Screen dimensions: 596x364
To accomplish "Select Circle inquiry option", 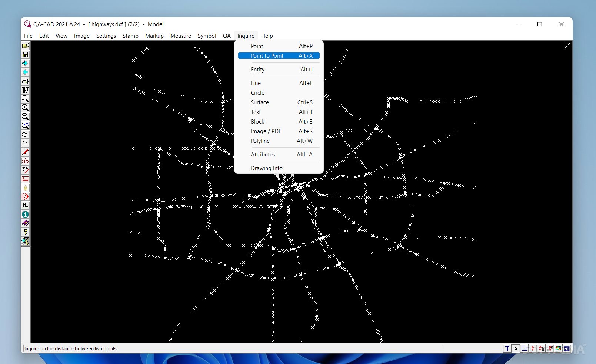I will [x=279, y=93].
